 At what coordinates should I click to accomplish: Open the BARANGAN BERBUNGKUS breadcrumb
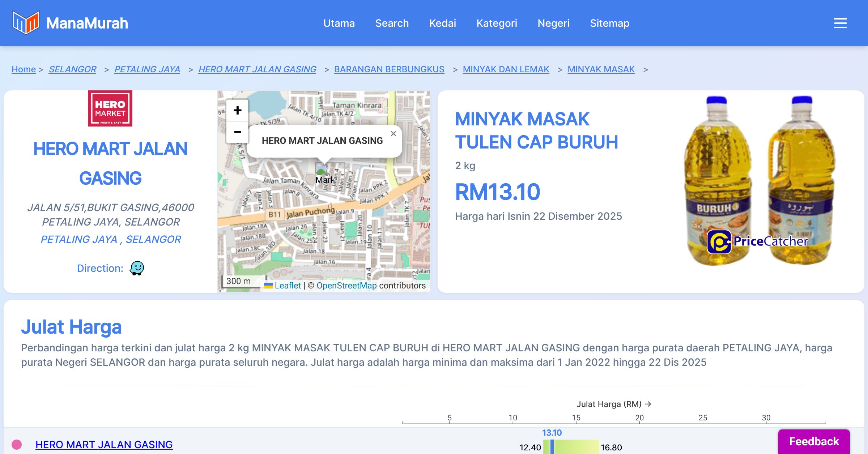[389, 69]
